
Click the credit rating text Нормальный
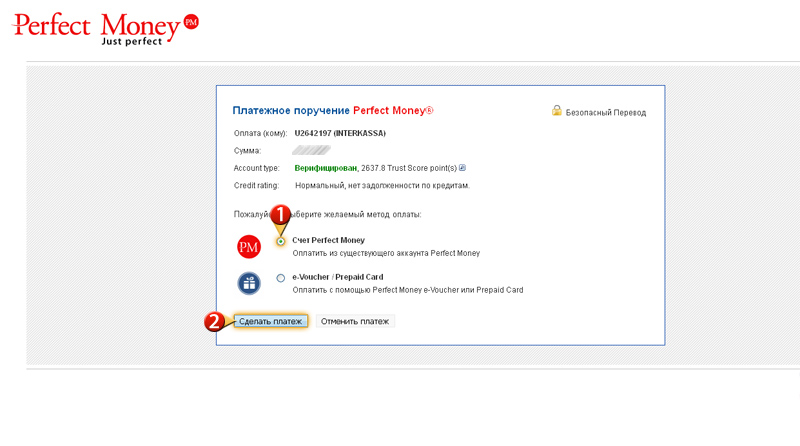(383, 185)
